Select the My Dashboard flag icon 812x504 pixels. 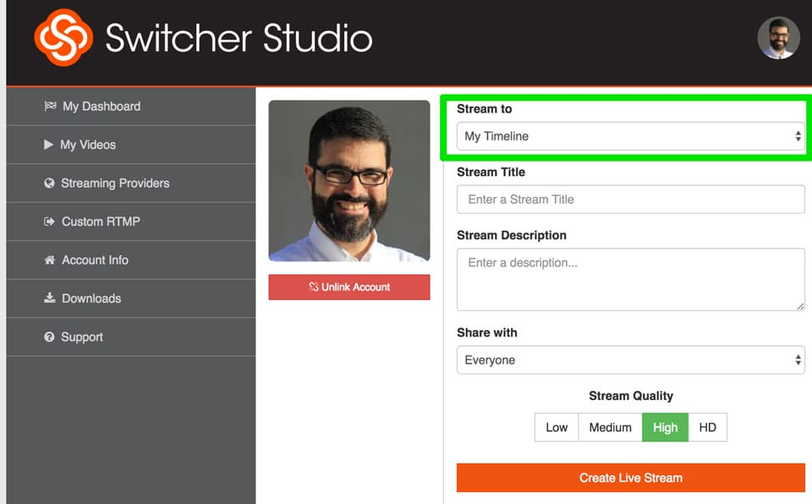(50, 106)
